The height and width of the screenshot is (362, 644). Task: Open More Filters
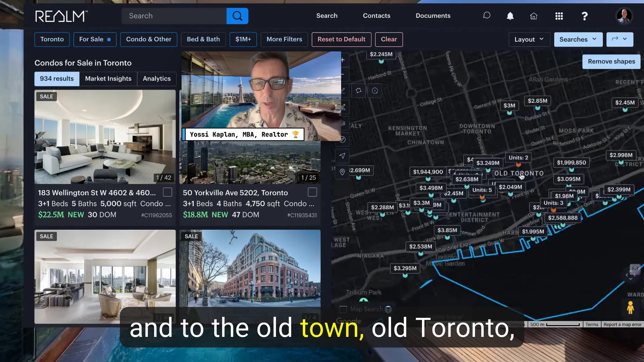pos(284,39)
